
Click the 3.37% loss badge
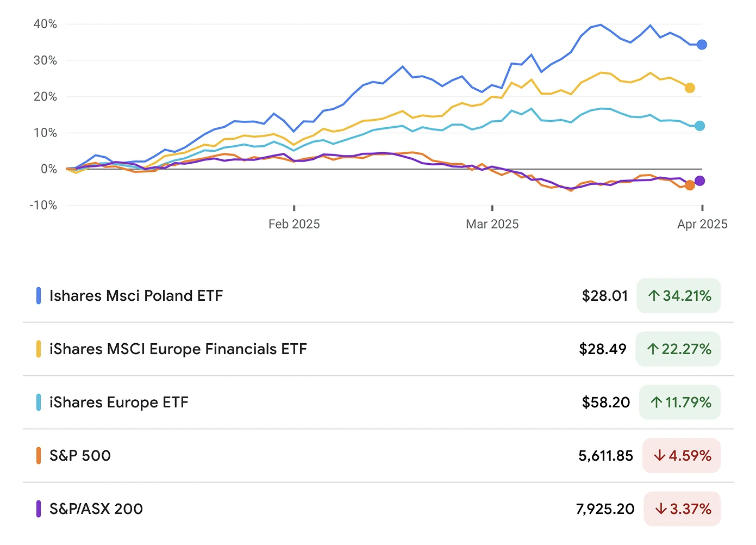(682, 509)
